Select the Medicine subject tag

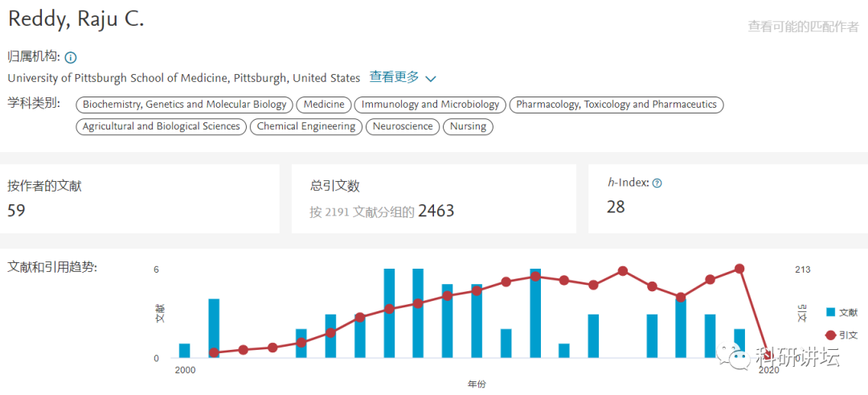[324, 105]
